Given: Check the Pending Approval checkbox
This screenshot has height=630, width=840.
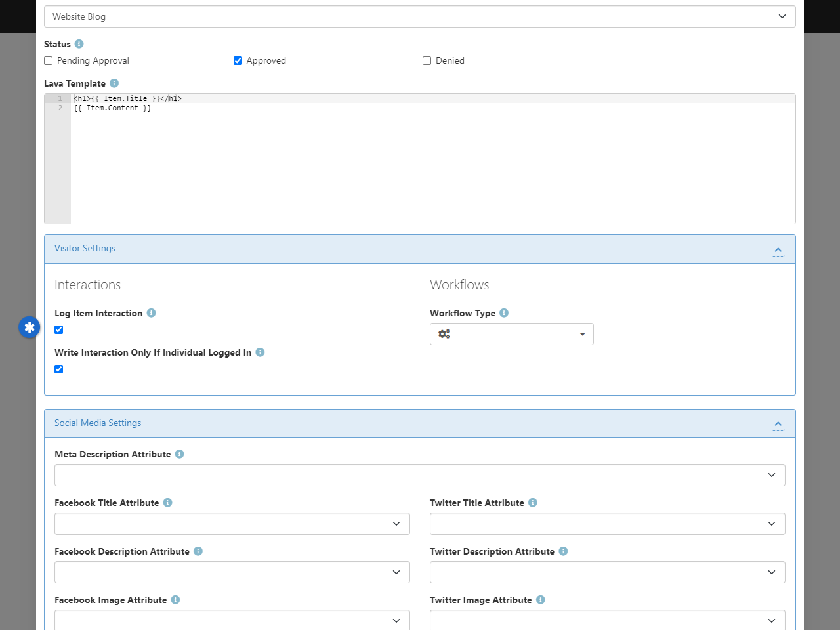Looking at the screenshot, I should coord(49,61).
